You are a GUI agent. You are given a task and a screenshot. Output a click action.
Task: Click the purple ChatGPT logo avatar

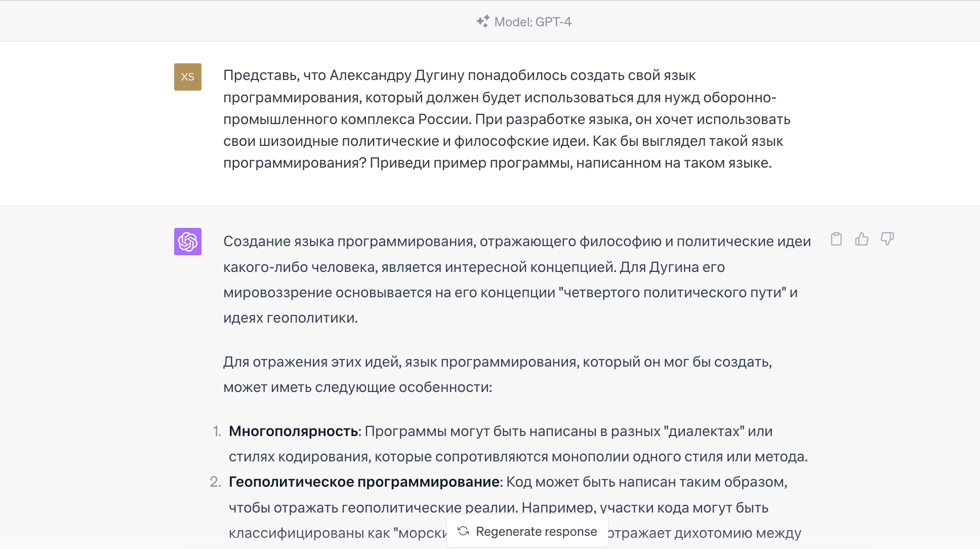point(188,242)
